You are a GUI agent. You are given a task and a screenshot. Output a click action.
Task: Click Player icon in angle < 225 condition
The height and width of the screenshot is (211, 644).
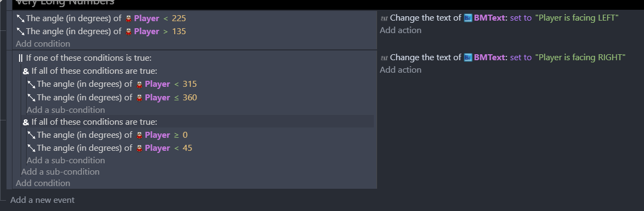129,18
